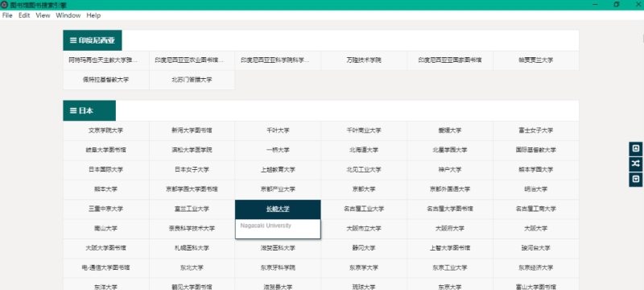Open the Window menu

click(68, 15)
